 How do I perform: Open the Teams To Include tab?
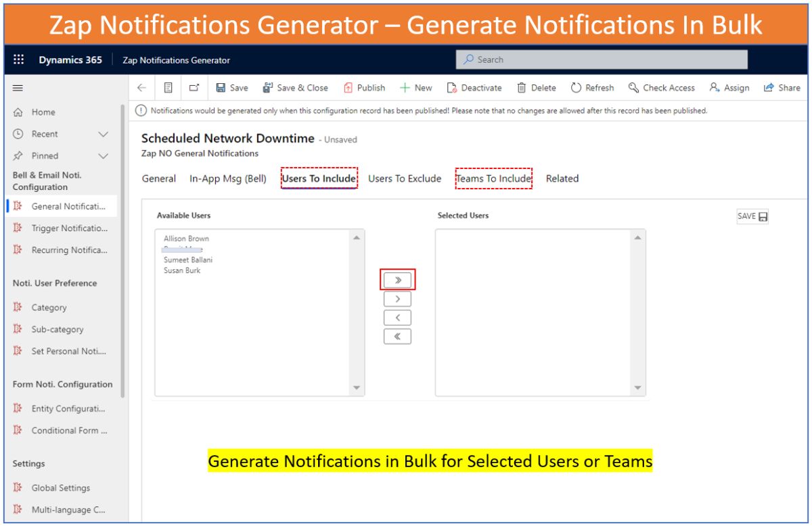(493, 178)
